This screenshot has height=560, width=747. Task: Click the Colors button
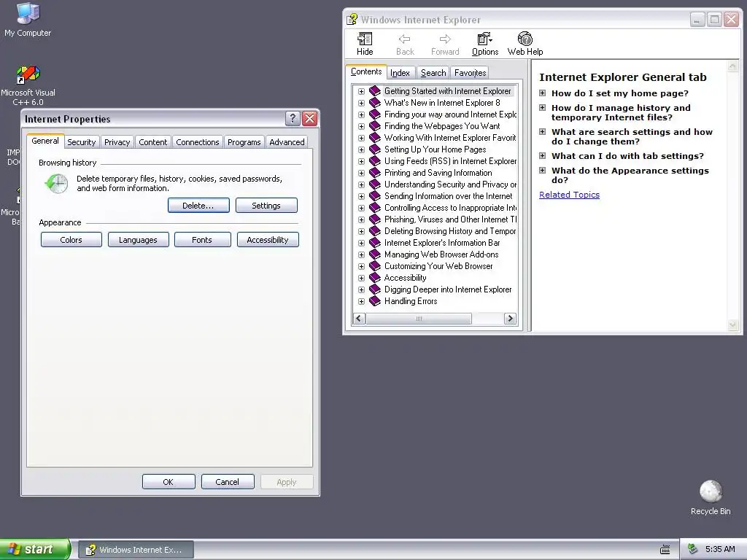(x=71, y=239)
